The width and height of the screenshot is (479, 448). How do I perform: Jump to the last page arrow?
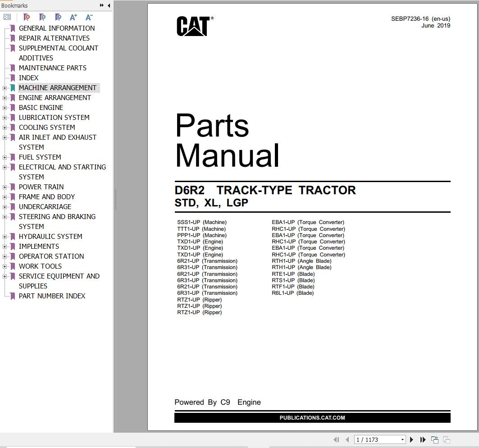tap(423, 439)
